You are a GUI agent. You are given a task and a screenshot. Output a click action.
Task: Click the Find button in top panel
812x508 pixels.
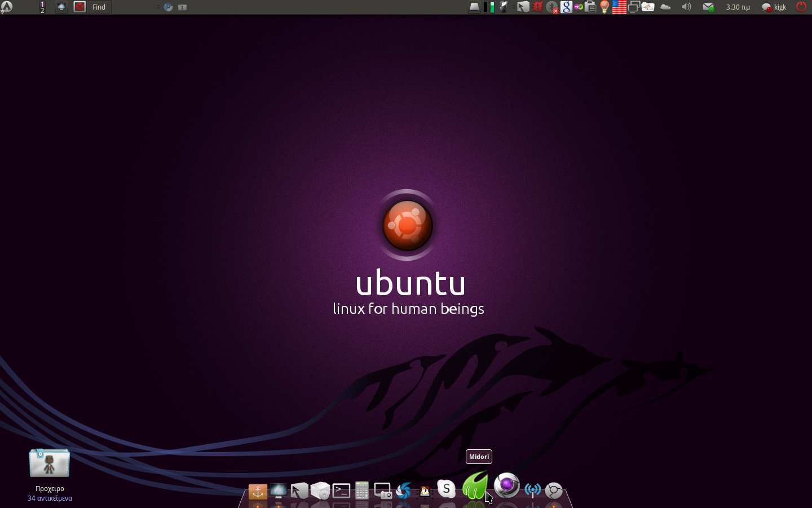pyautogui.click(x=99, y=7)
